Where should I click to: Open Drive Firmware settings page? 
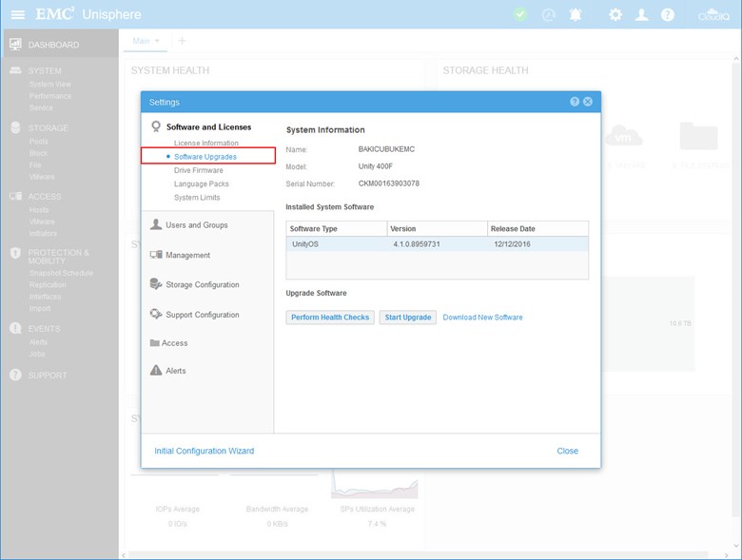click(198, 170)
